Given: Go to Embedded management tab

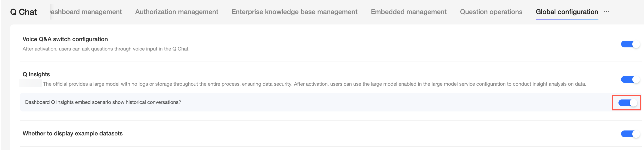Looking at the screenshot, I should tap(408, 12).
